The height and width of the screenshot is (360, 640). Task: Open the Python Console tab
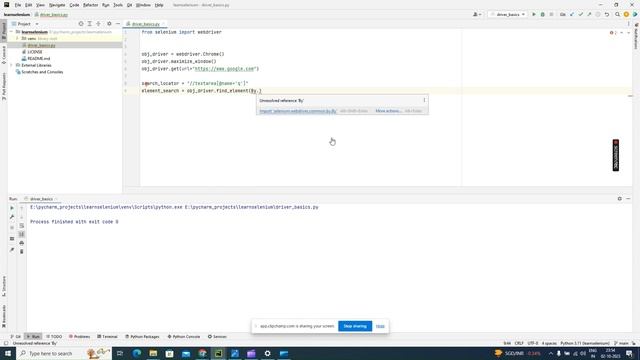[x=184, y=337]
